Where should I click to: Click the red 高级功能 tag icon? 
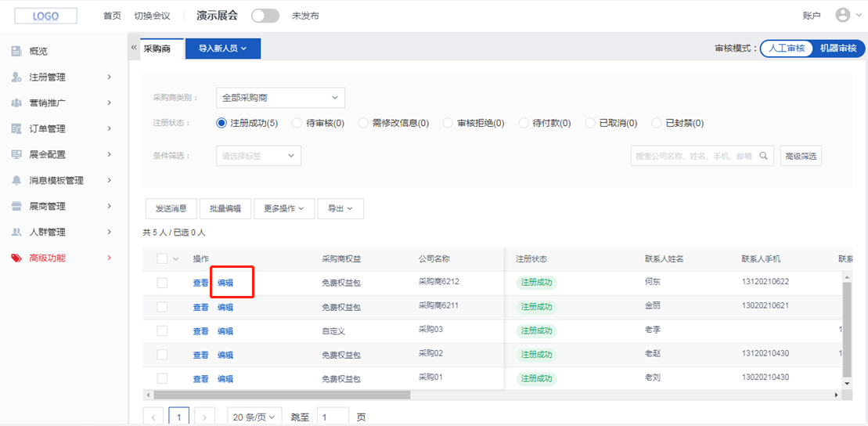point(16,258)
